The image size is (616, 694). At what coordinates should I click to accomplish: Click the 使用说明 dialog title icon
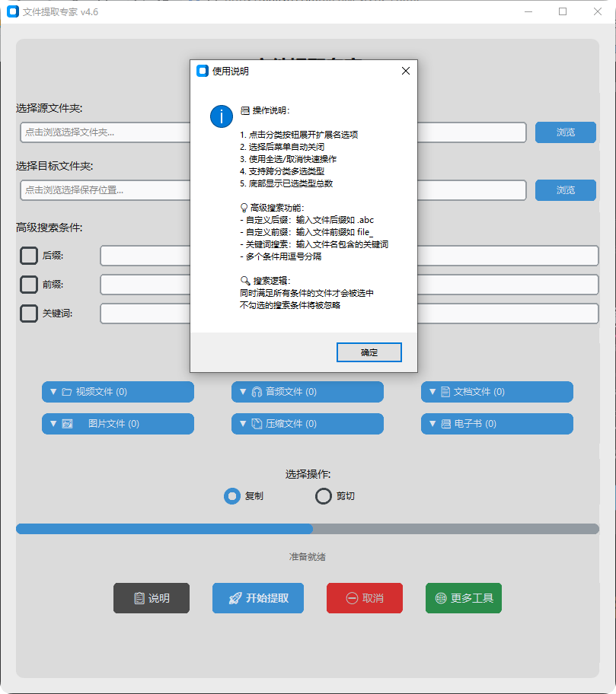203,71
